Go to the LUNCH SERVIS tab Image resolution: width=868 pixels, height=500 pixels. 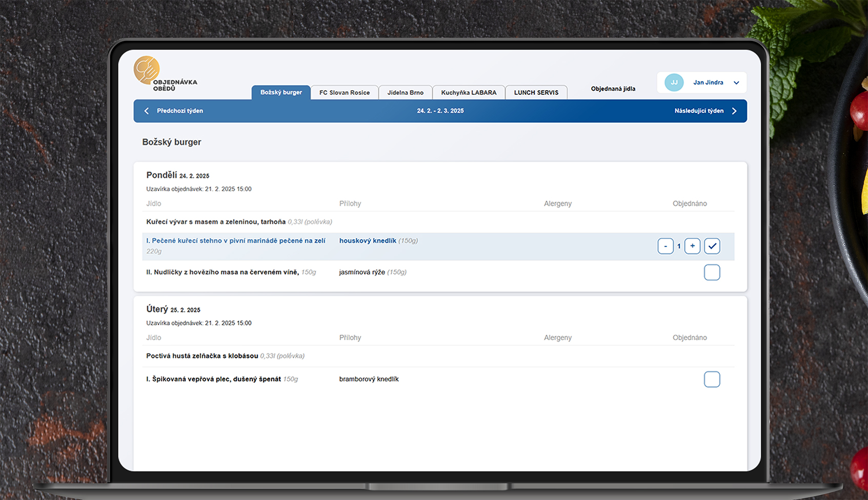click(x=536, y=93)
